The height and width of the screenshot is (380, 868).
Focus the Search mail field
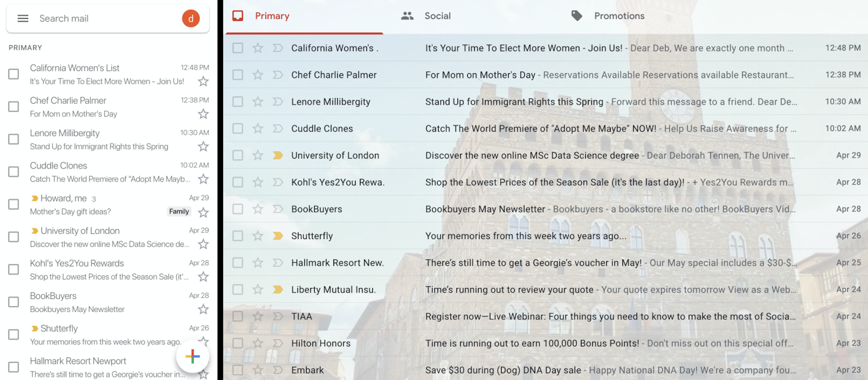pyautogui.click(x=108, y=18)
